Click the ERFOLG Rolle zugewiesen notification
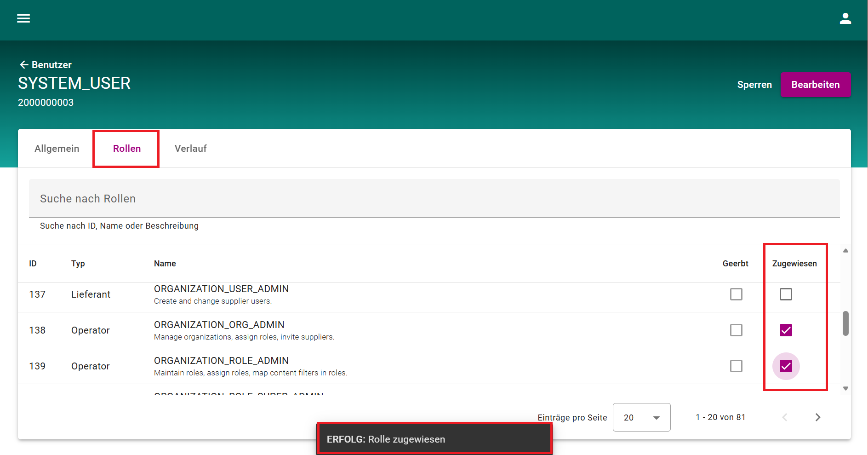Screen dimensions: 868x455 434,439
